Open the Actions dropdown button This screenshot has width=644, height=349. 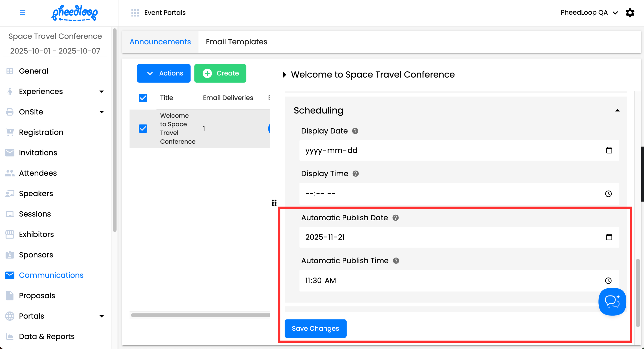point(164,73)
